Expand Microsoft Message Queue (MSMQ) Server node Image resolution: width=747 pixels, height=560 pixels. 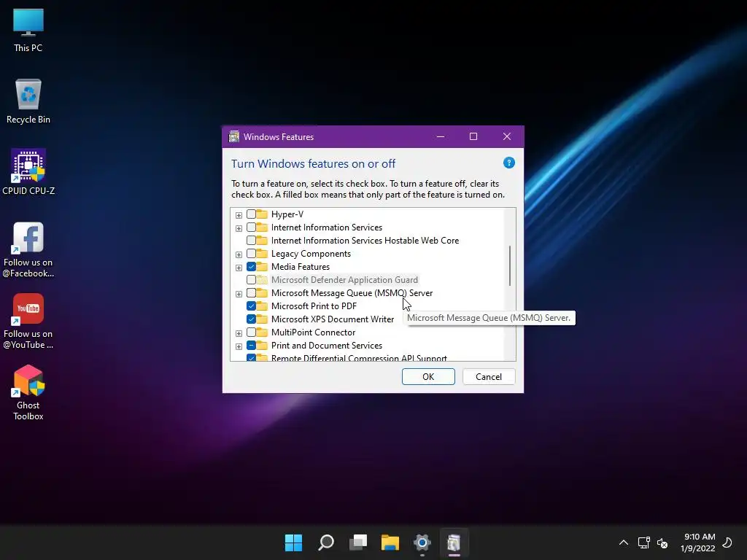point(239,294)
